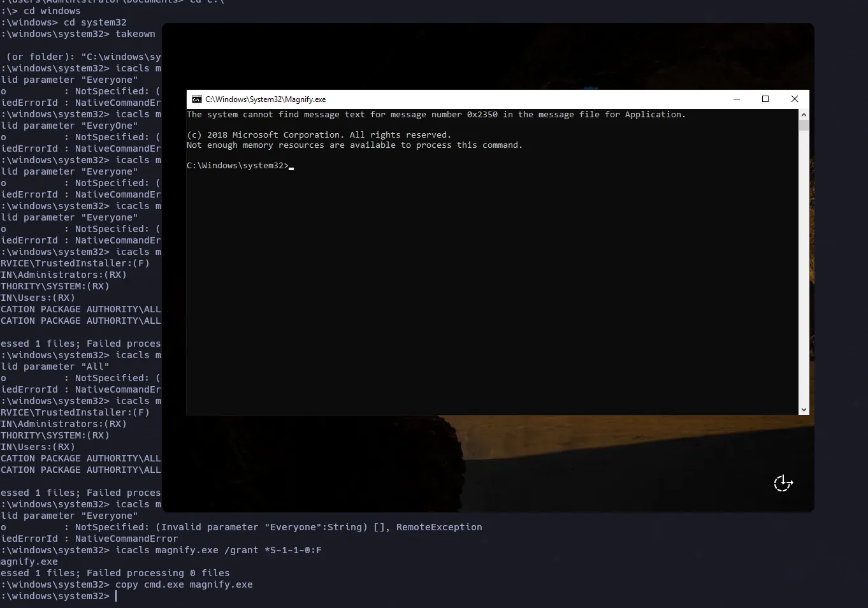Close the Magnify.exe command prompt window

point(794,99)
